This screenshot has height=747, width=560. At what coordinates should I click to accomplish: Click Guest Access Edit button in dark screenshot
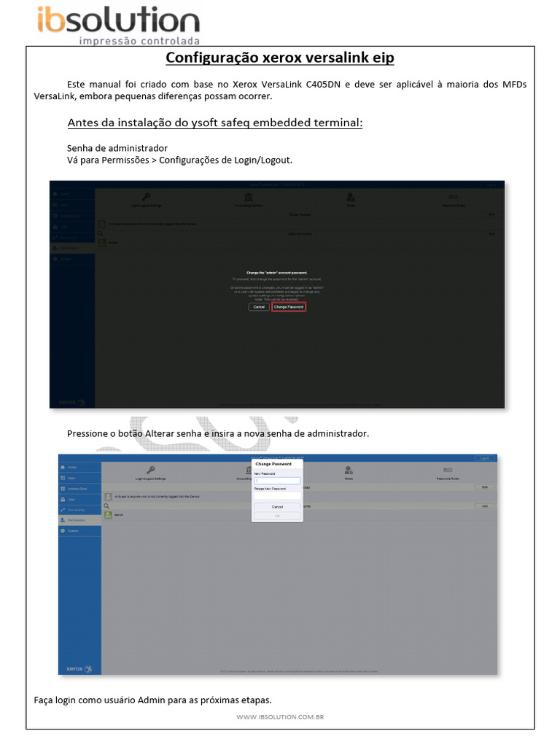point(491,214)
